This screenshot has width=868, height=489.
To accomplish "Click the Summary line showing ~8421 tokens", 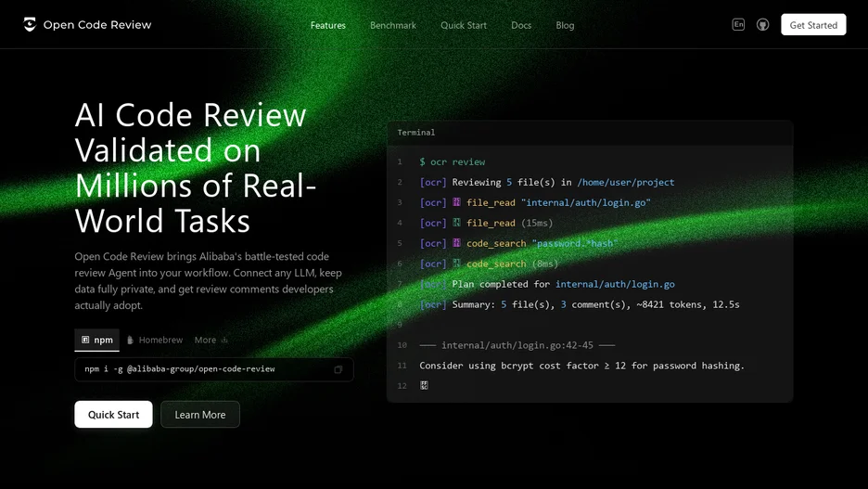I will coord(580,304).
